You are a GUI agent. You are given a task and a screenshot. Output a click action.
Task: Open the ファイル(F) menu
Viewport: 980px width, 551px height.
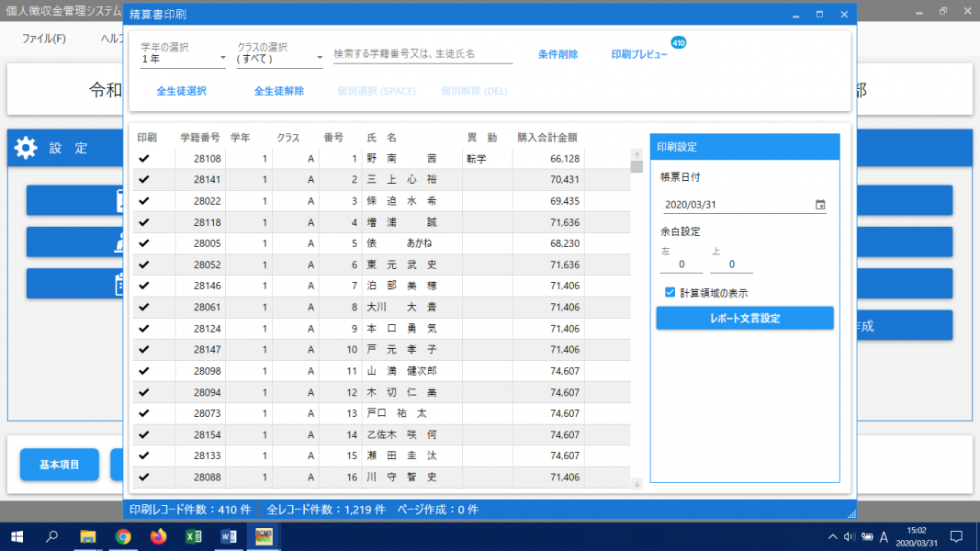[x=43, y=39]
